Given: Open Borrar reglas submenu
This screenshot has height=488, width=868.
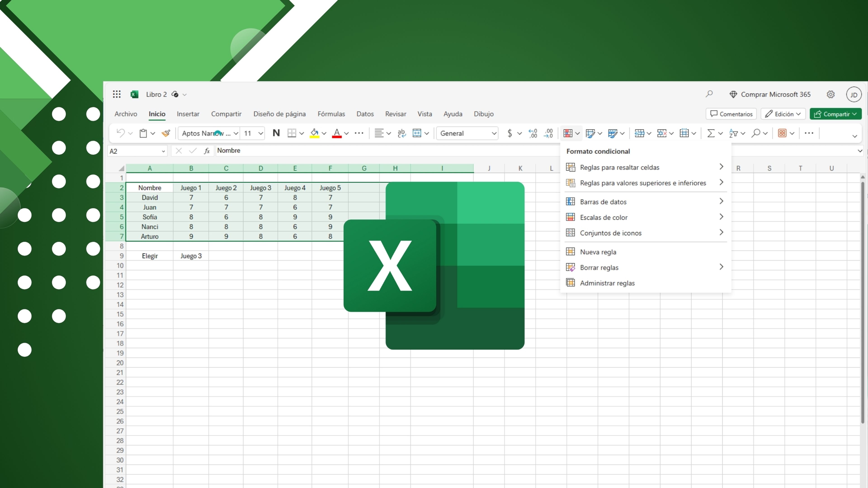Looking at the screenshot, I should point(645,267).
